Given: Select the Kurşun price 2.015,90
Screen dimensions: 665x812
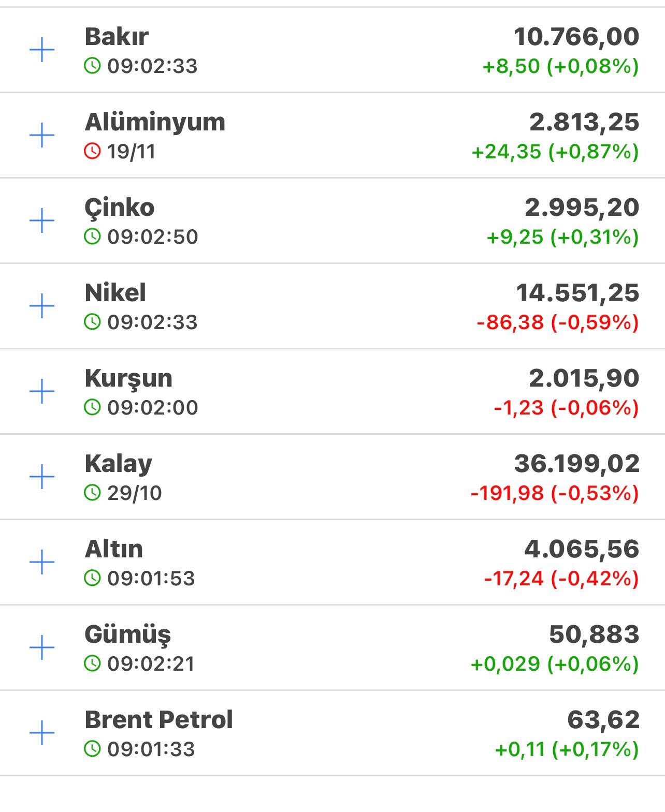Looking at the screenshot, I should [x=584, y=378].
